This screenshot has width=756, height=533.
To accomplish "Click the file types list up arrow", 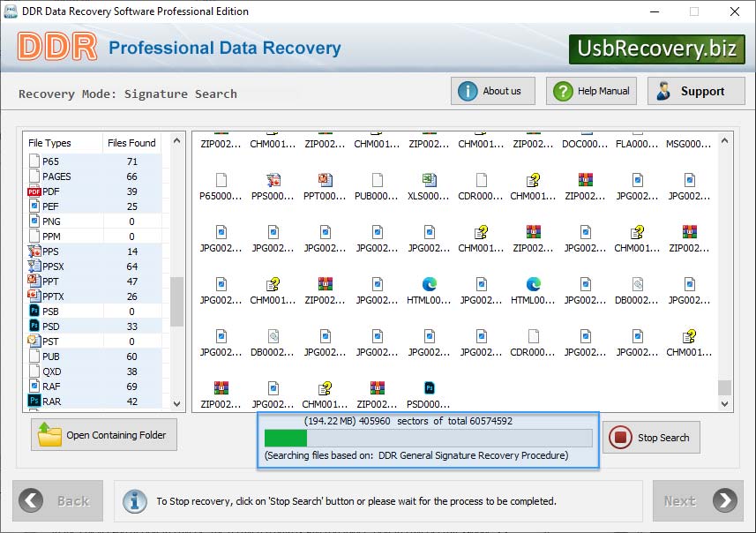I will click(x=177, y=141).
